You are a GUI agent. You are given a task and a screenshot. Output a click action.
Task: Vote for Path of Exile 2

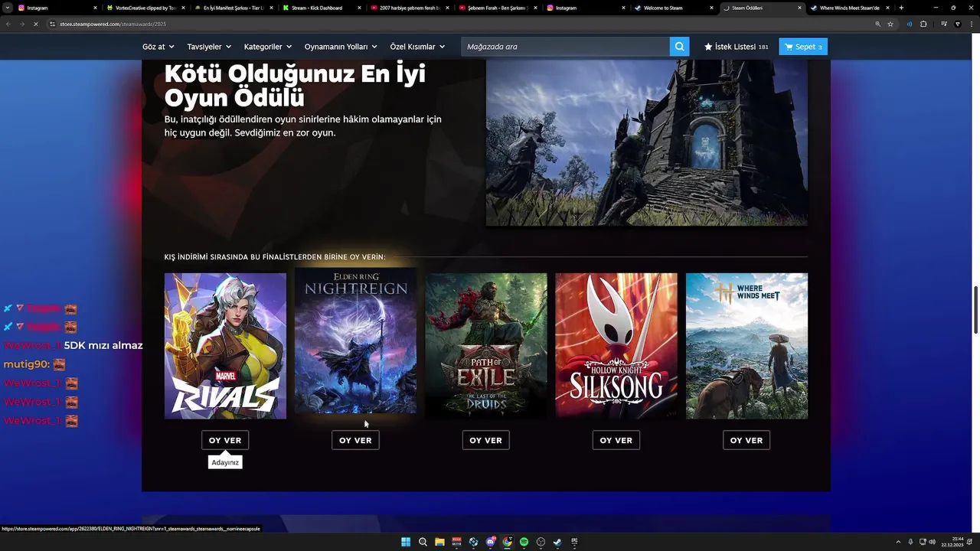pyautogui.click(x=485, y=440)
